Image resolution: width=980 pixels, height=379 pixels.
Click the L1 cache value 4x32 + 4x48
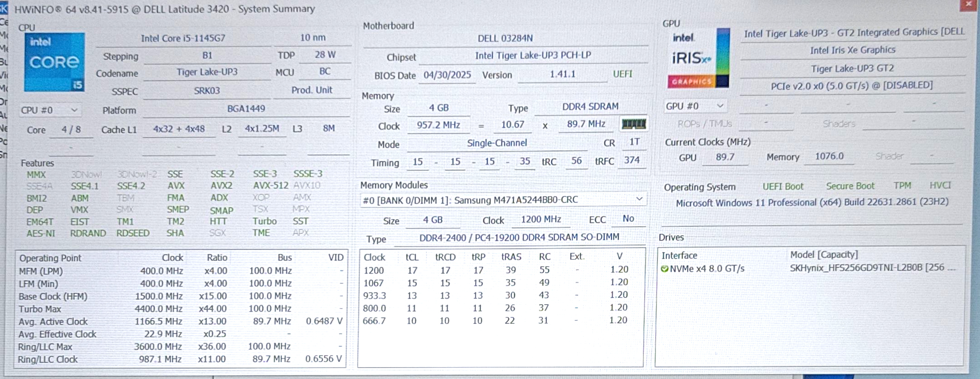click(179, 129)
